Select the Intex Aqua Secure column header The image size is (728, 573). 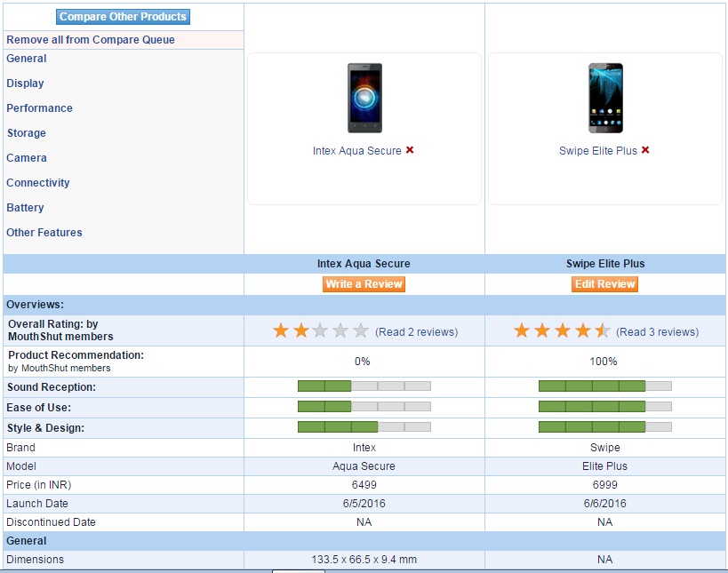(364, 264)
